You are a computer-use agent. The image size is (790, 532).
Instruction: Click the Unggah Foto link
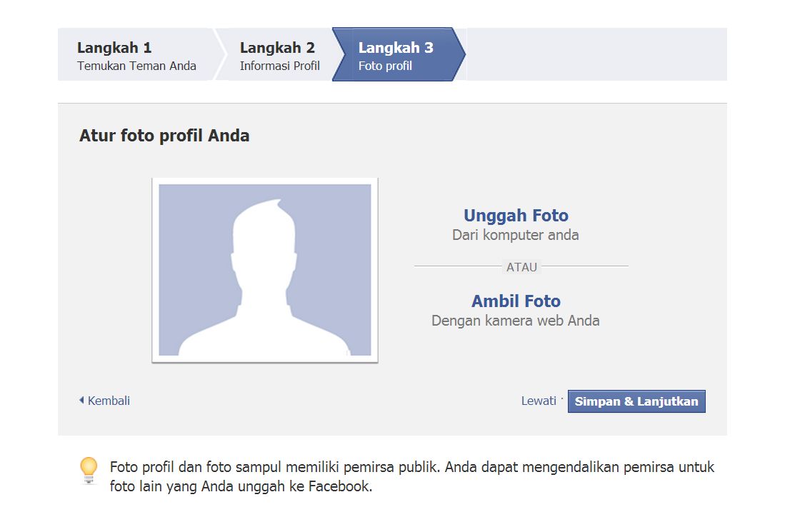pos(516,216)
